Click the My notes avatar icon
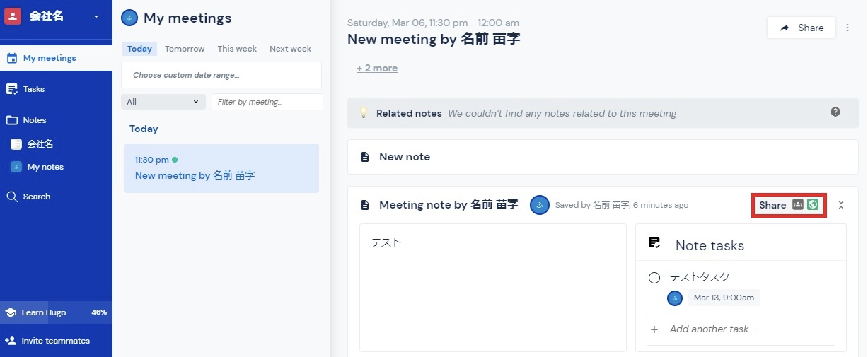 coord(16,167)
